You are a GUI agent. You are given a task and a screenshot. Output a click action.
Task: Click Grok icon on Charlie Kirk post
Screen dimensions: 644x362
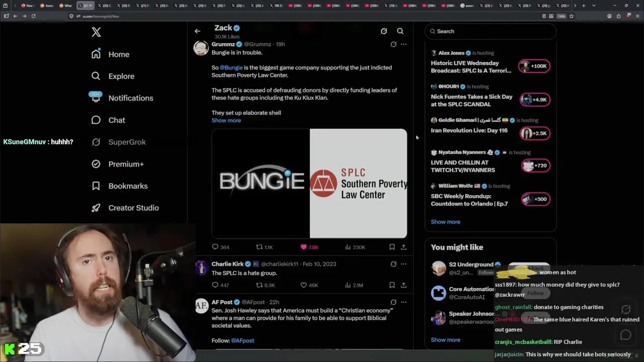(x=393, y=264)
